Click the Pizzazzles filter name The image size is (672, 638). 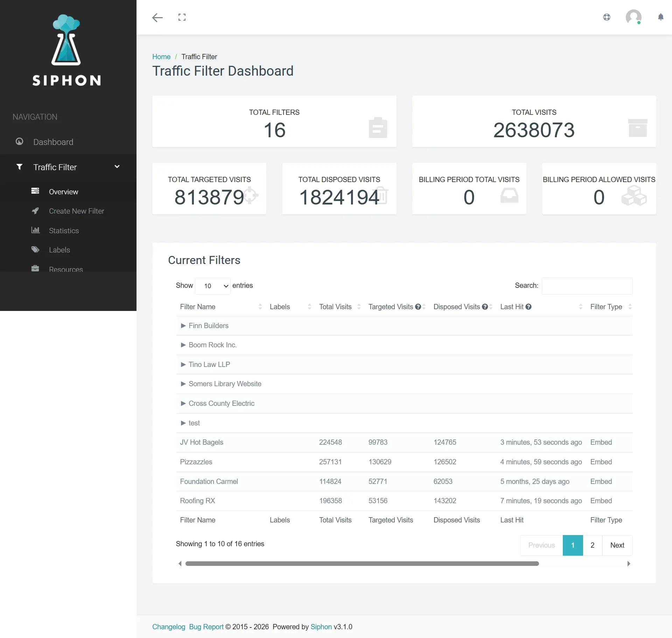coord(196,462)
